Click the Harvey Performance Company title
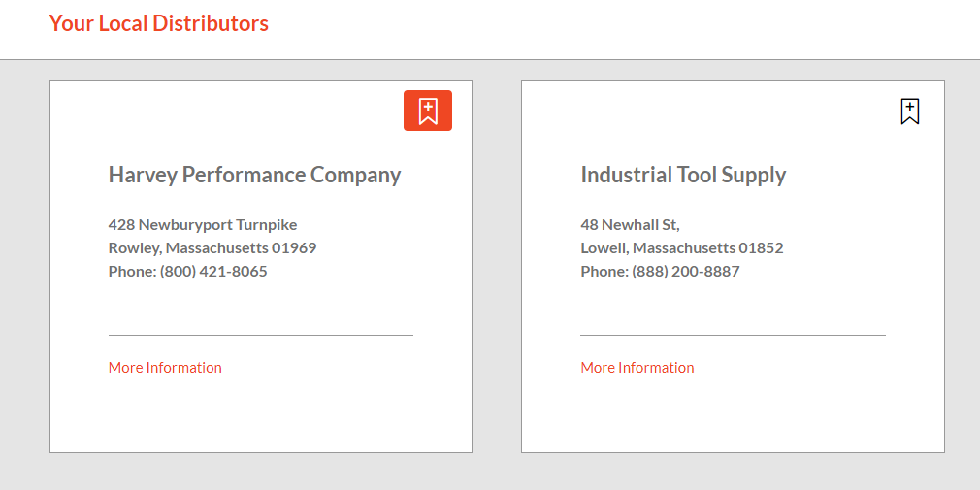This screenshot has width=980, height=490. (254, 176)
